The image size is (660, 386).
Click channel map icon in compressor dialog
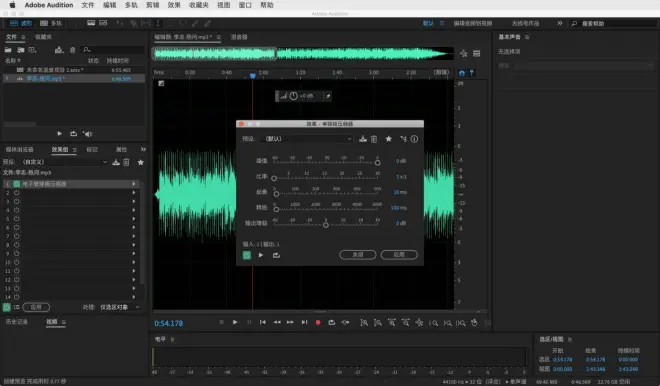click(403, 139)
